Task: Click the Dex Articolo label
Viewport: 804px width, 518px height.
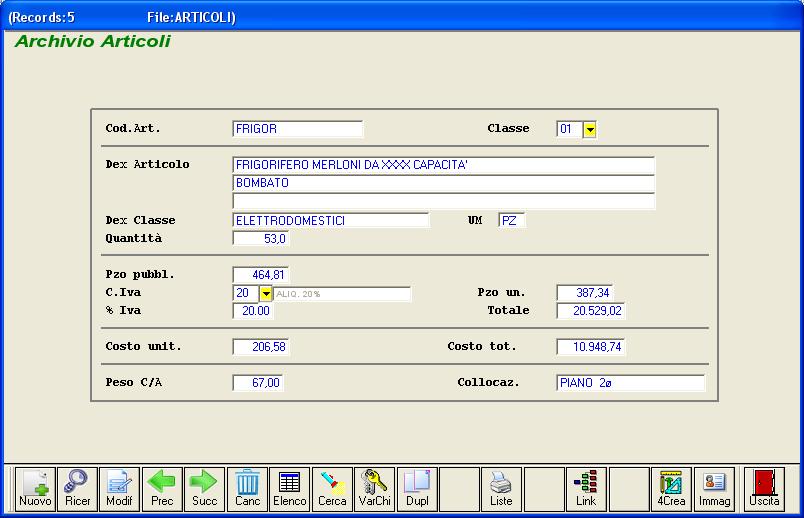Action: tap(148, 164)
